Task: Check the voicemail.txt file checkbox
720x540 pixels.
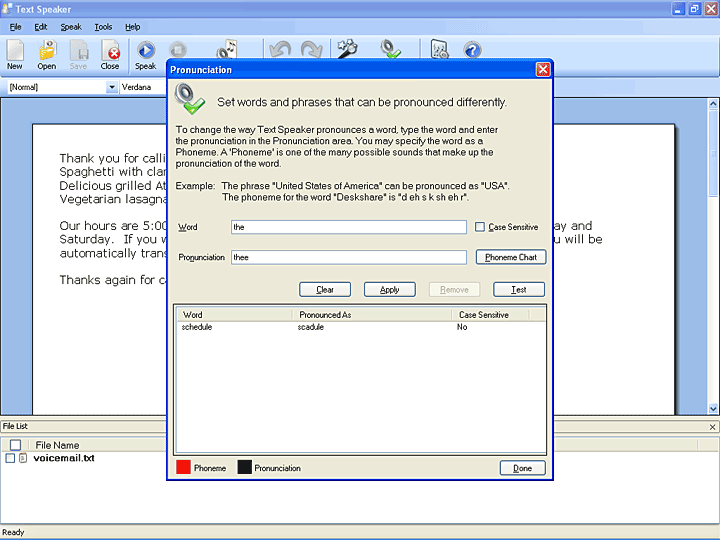Action: tap(10, 458)
